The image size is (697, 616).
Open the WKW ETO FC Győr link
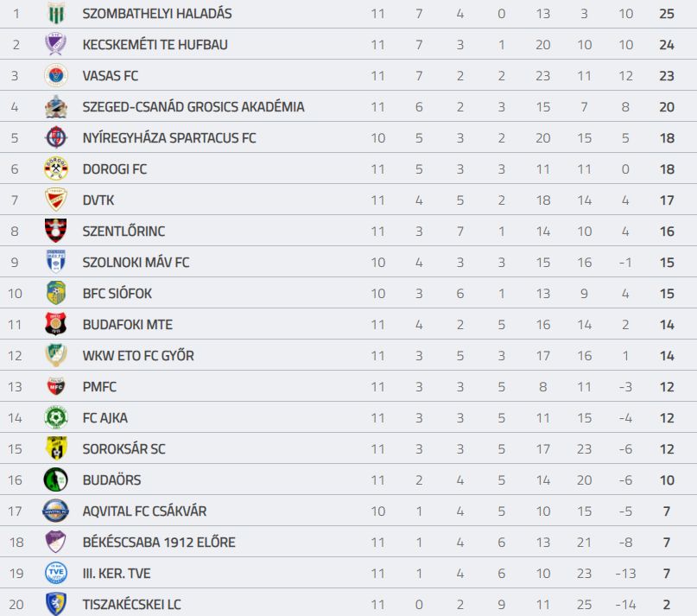pyautogui.click(x=138, y=356)
